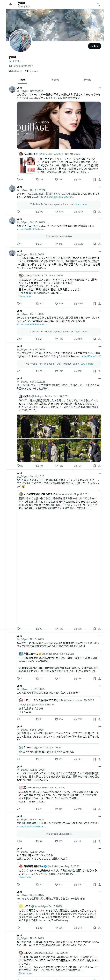This screenshot has height=980, width=110.
Task: Repost the Nov 11 Maquillage post
Action: [x=39, y=180]
